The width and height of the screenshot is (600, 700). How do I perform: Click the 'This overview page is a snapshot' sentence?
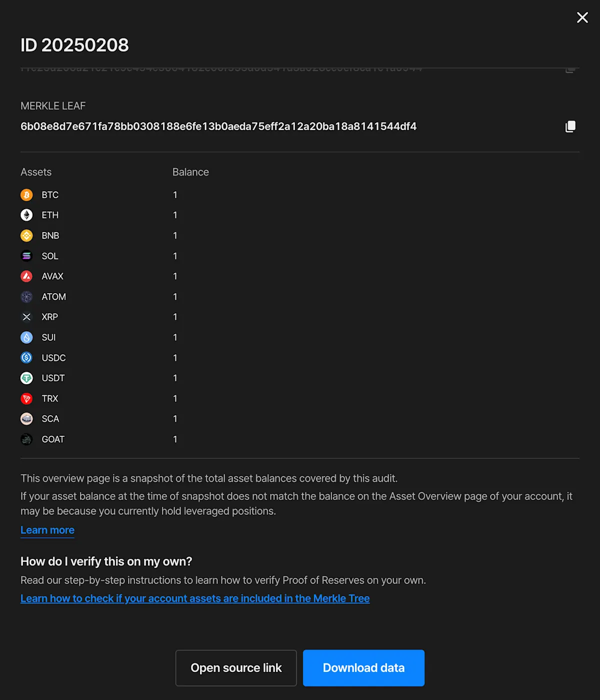coord(209,478)
